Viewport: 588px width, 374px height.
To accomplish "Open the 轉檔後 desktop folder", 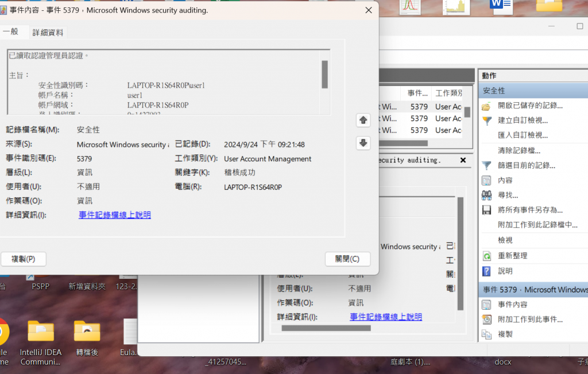I will 87,332.
